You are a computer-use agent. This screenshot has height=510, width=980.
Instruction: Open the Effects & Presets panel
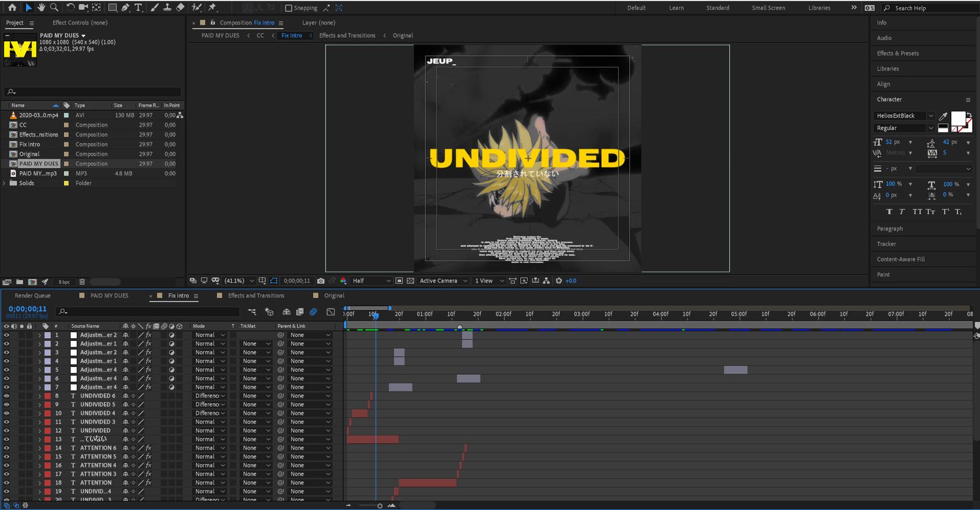click(x=898, y=54)
